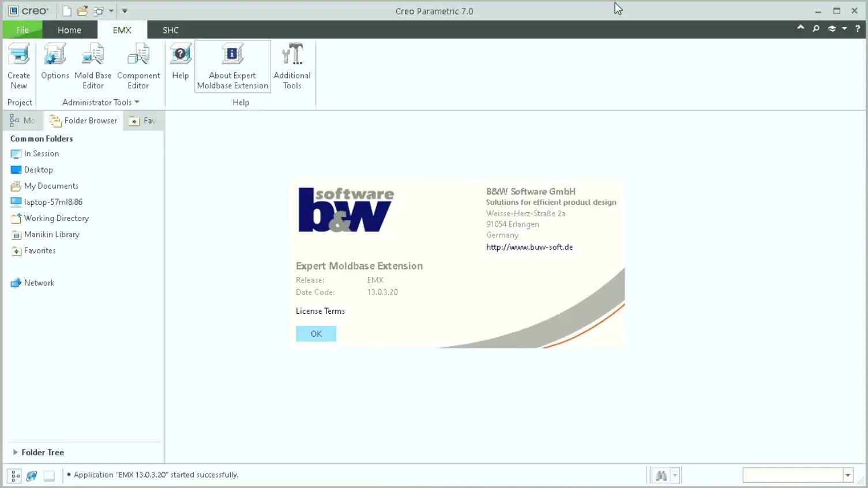Click the New file icon in quick access toolbar
This screenshot has height=488, width=868.
coord(67,11)
